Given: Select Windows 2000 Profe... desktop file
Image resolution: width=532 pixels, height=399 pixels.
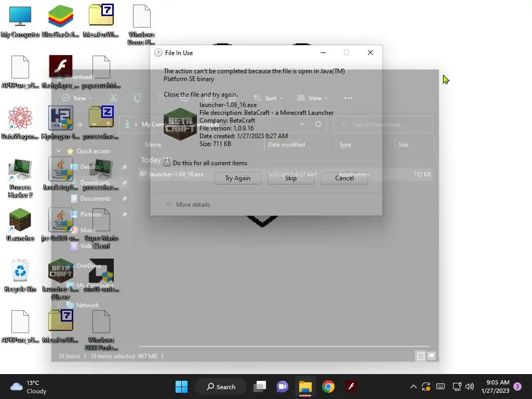Looking at the screenshot, I should [101, 330].
